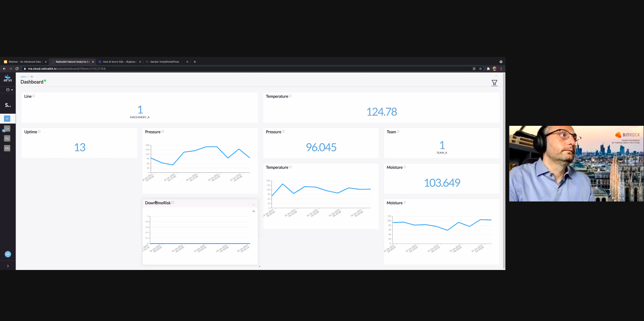Go back in browser history
The height and width of the screenshot is (321, 644).
point(4,68)
